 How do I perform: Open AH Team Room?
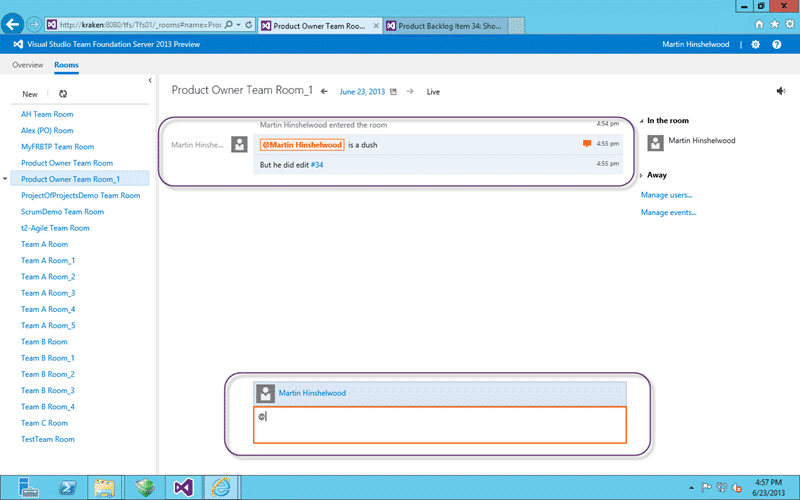tap(47, 114)
